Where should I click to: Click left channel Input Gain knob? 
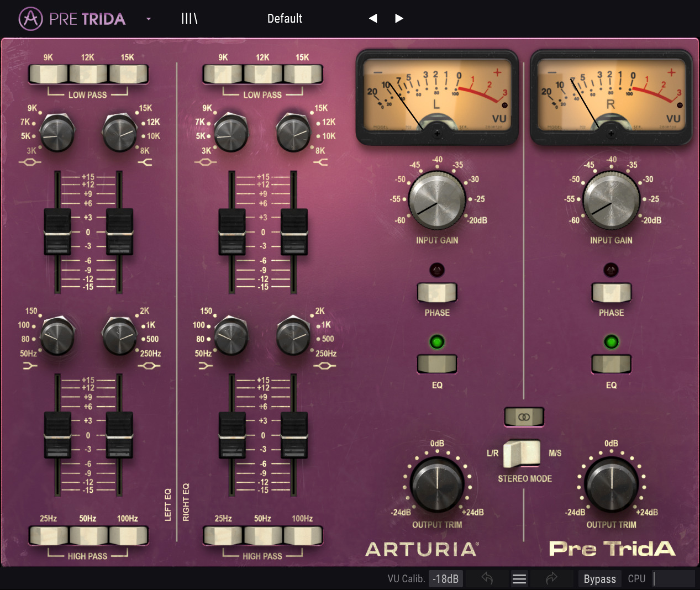(x=437, y=200)
